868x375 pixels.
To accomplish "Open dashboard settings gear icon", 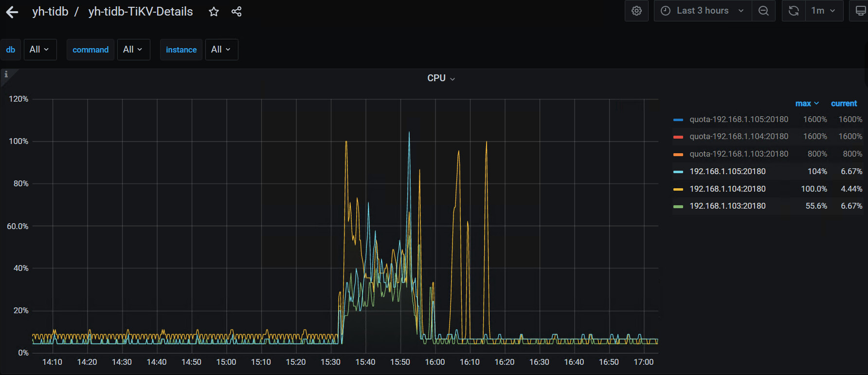I will pos(636,11).
